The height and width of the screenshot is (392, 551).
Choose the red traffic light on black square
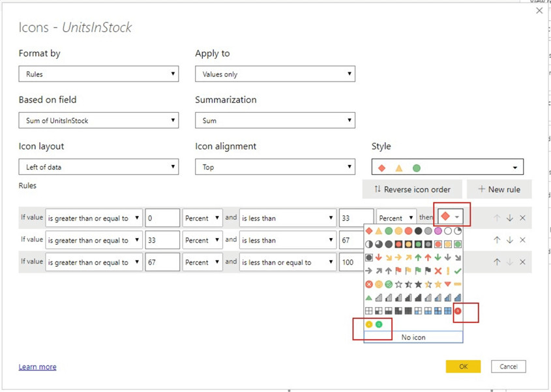point(398,245)
